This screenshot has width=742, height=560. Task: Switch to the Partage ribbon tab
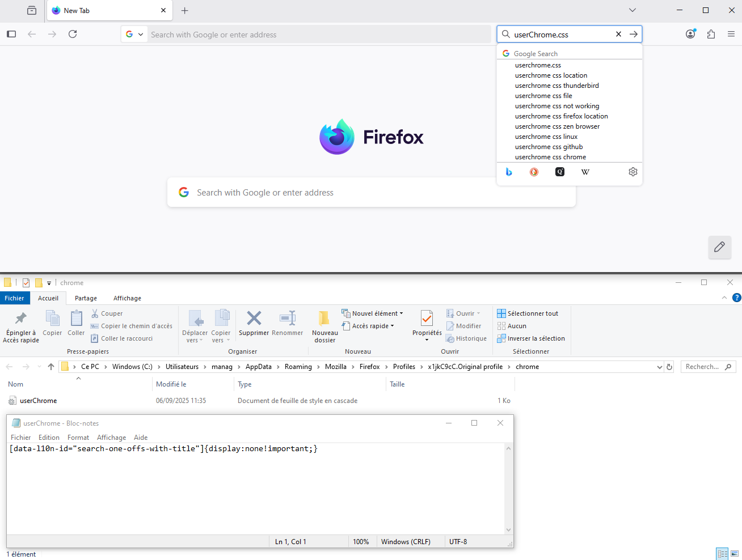coord(86,298)
